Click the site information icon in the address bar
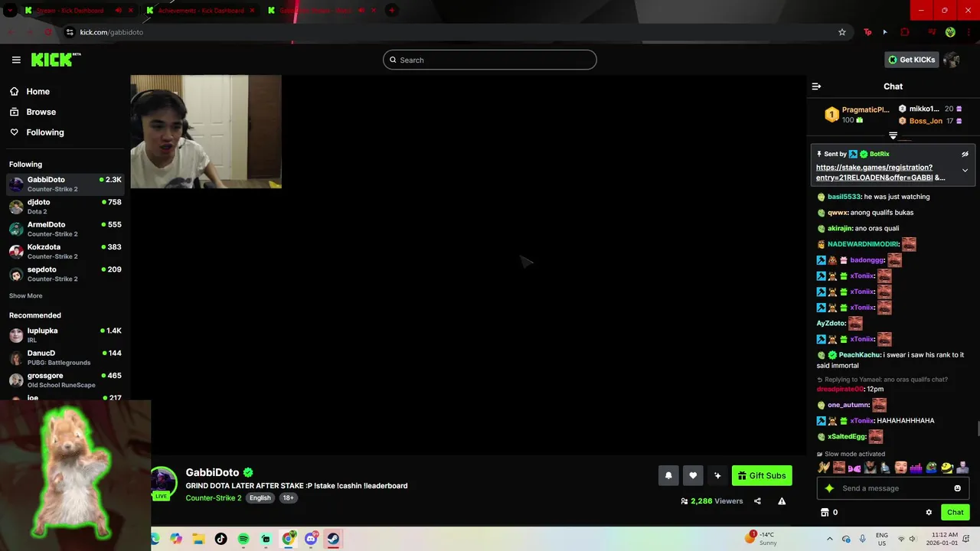Viewport: 980px width, 551px height. click(70, 32)
